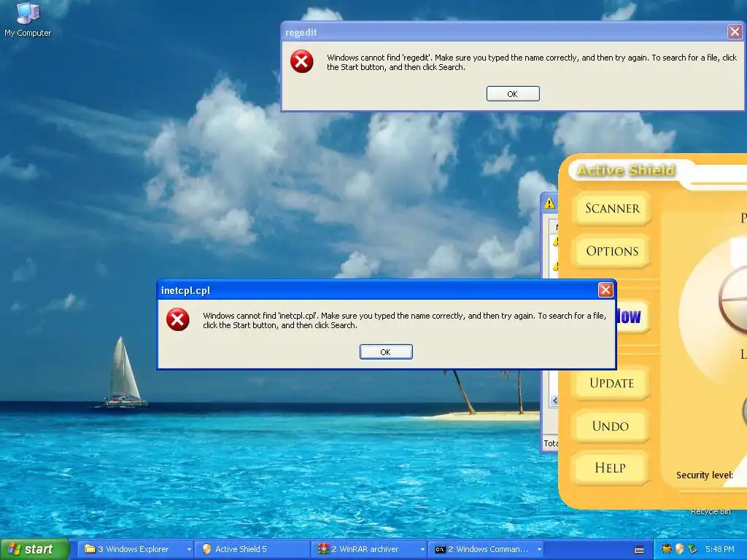Viewport: 747px width, 560px height.
Task: Open the My Computer desktop icon
Action: (28, 19)
